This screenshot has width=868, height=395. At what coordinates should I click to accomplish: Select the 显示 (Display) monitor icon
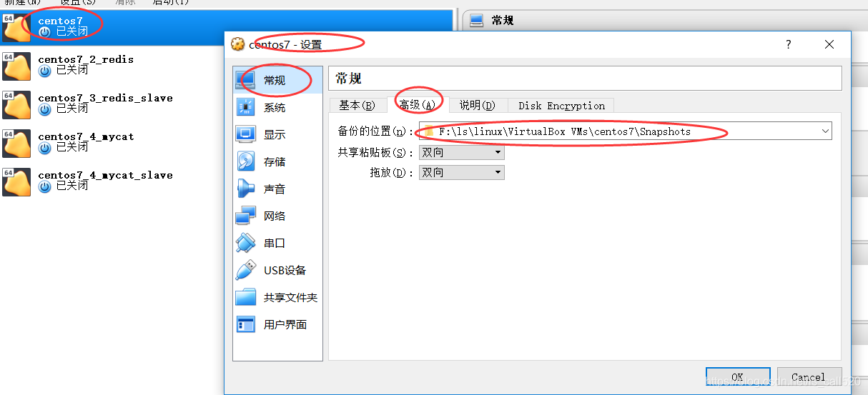coord(245,134)
